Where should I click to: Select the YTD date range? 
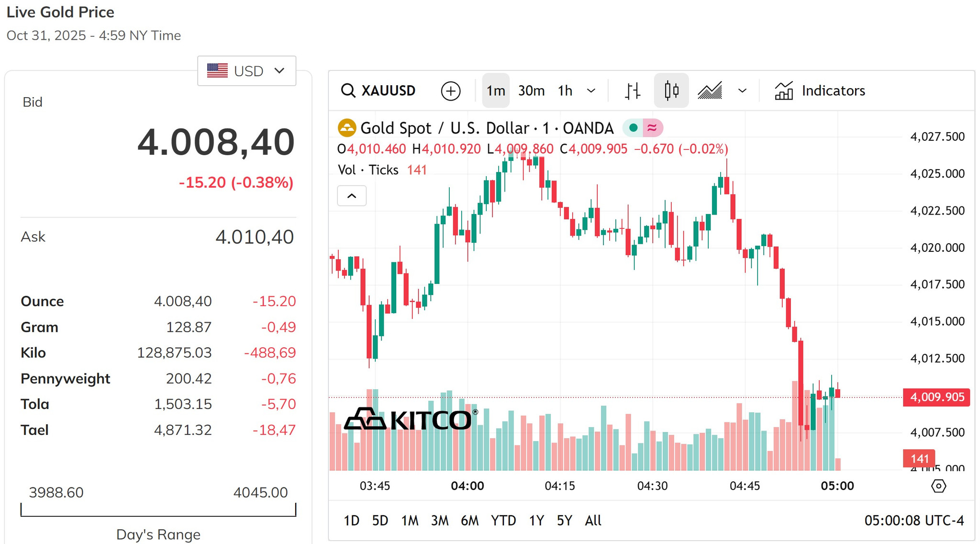point(503,521)
